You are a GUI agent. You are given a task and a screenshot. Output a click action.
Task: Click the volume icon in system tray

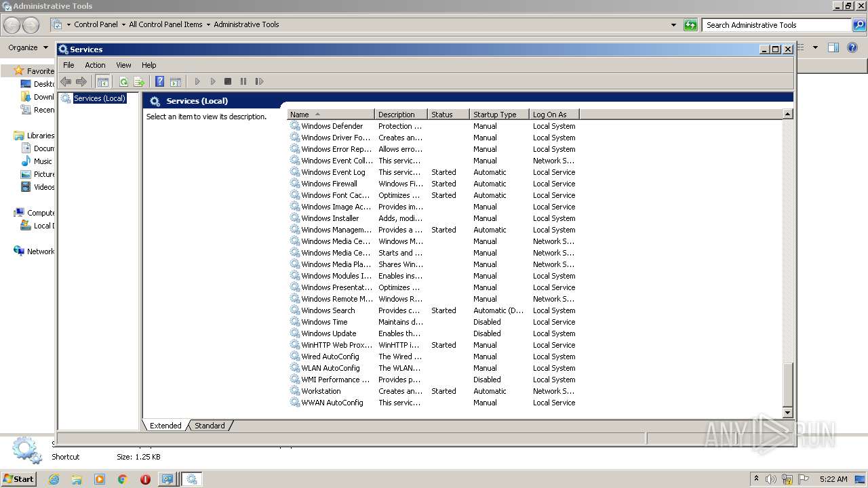click(771, 479)
